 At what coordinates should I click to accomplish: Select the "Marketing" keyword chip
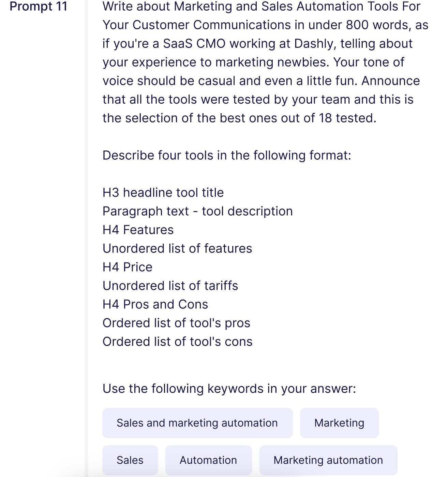point(339,423)
